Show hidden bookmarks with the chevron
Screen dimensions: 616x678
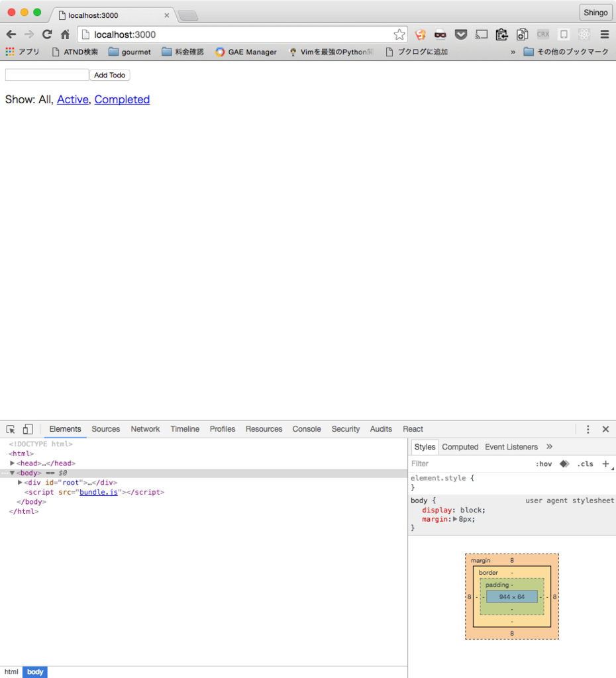pos(513,52)
